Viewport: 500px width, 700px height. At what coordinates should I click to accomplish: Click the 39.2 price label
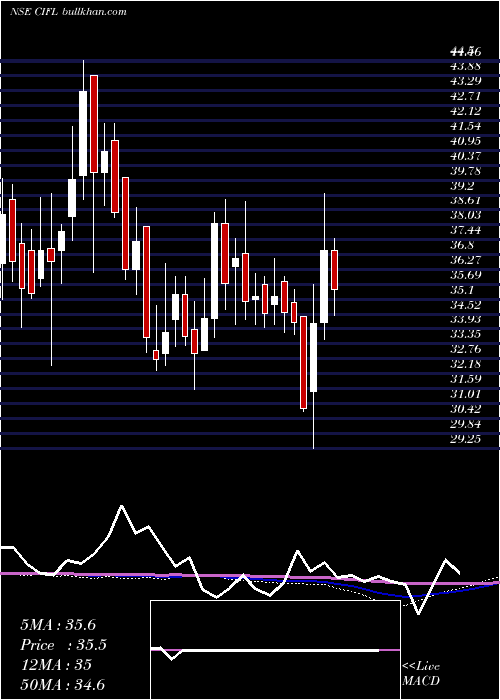462,186
